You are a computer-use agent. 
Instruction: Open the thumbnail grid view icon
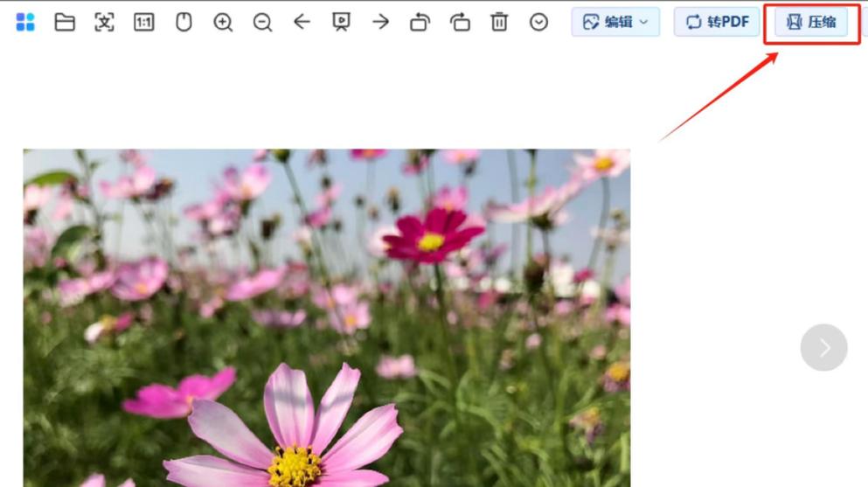[24, 22]
